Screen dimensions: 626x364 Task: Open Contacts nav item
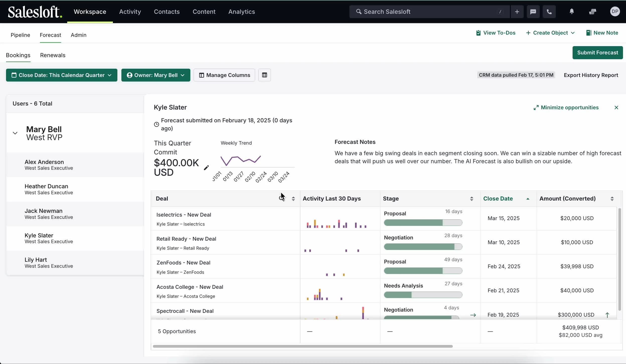click(x=167, y=12)
